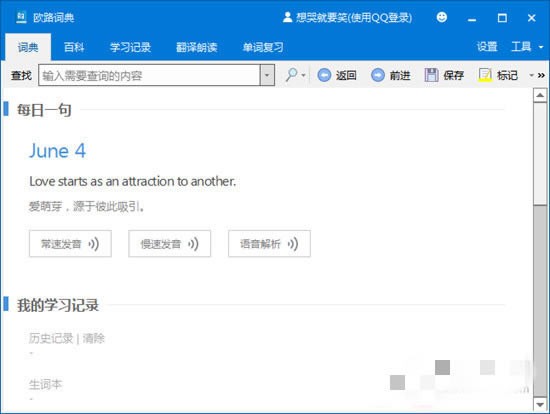The width and height of the screenshot is (550, 414).
Task: Open the 翻译朗读 tab
Action: [x=197, y=47]
